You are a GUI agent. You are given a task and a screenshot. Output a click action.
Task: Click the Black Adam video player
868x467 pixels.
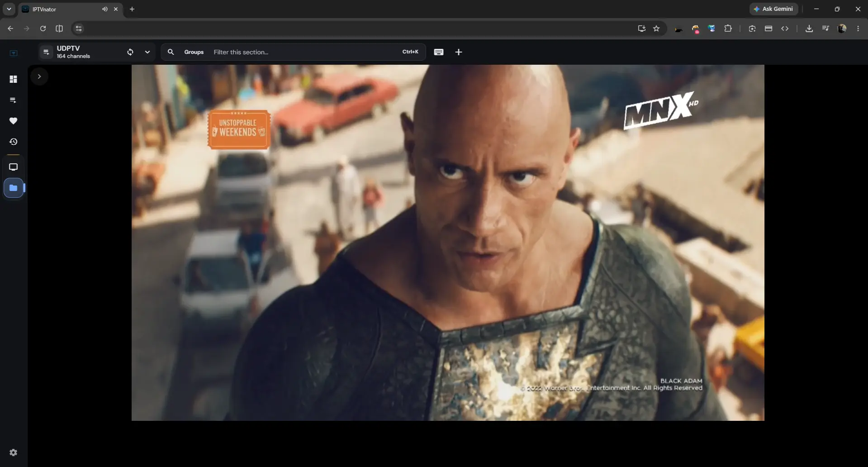tap(448, 243)
